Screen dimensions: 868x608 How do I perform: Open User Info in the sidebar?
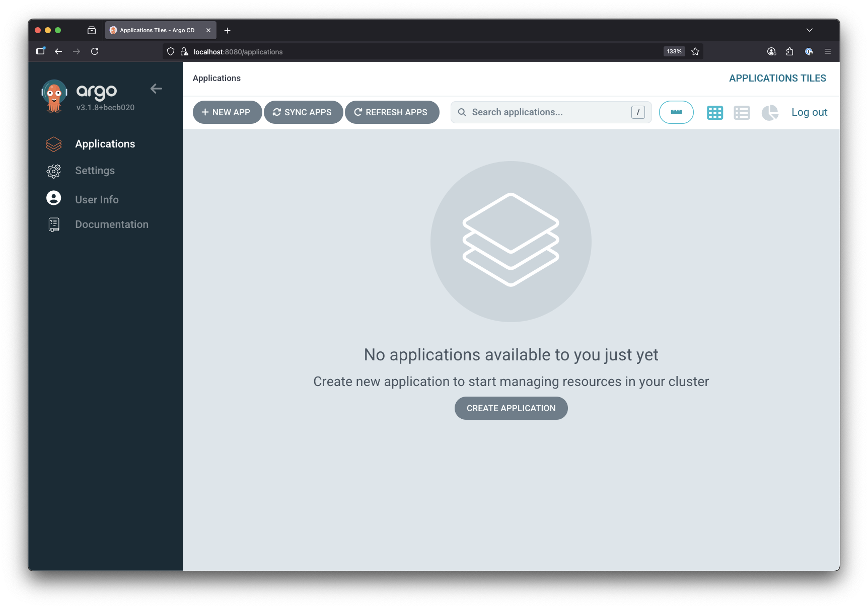(97, 199)
